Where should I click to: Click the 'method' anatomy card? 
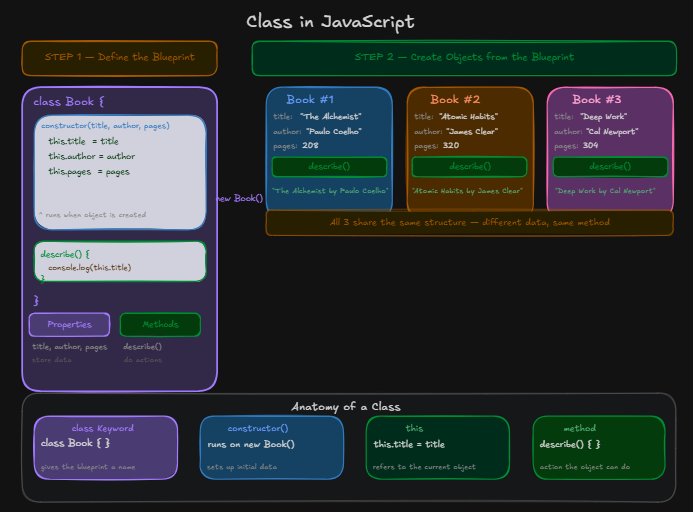click(599, 447)
